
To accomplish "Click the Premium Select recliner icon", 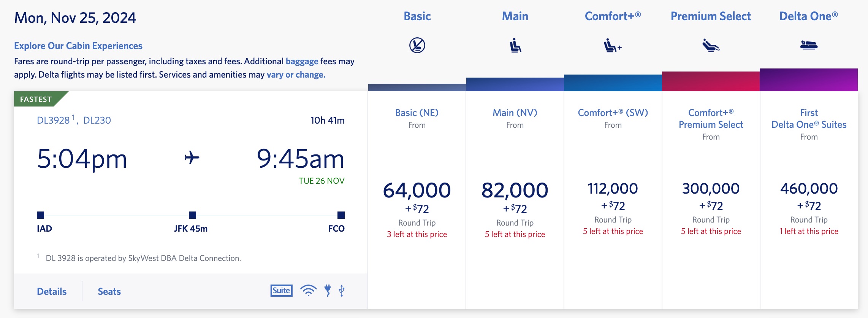I will click(710, 45).
